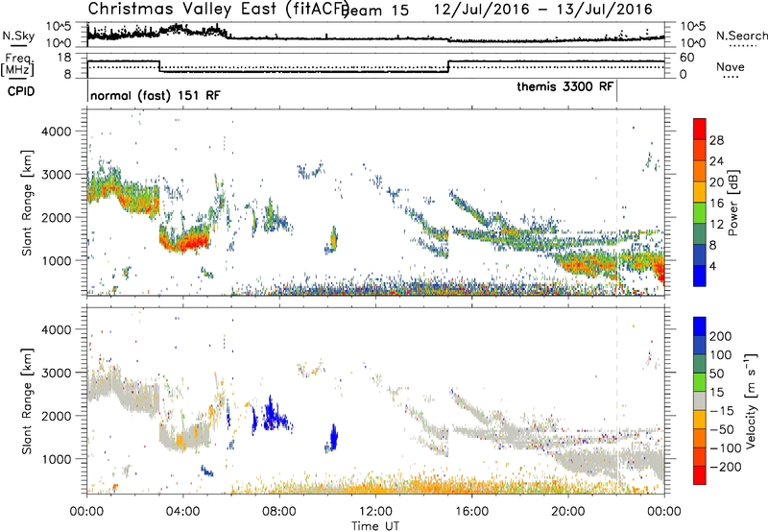Click the "CPID" row label

21,91
